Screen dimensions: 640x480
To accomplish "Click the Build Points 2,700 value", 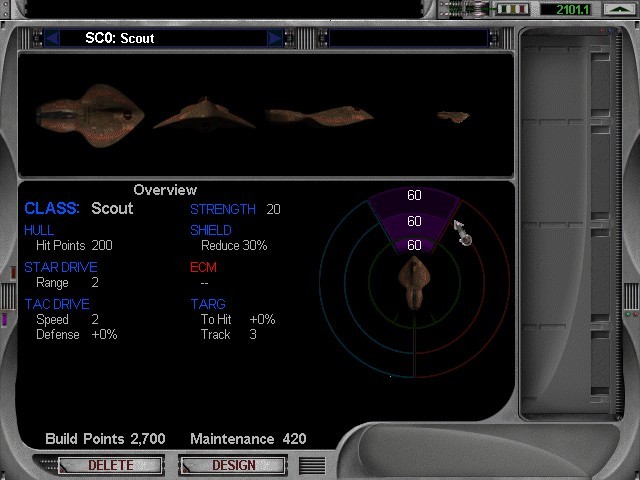I will [148, 439].
